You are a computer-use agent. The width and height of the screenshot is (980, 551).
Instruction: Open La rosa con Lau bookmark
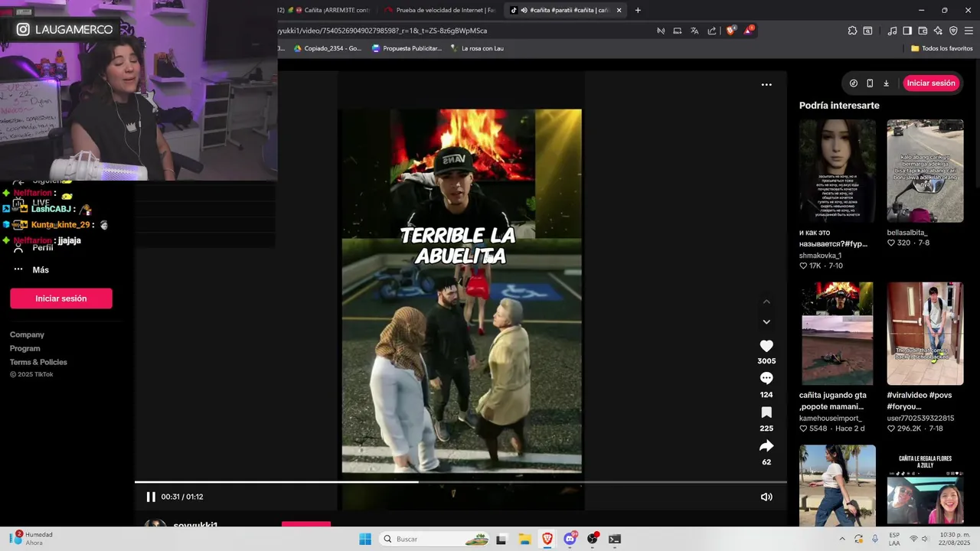point(477,48)
